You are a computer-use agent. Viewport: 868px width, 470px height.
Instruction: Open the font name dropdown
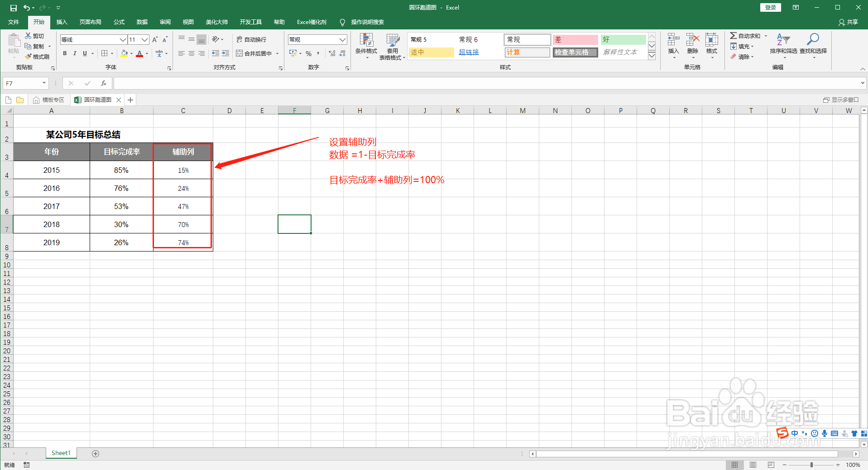[x=123, y=40]
